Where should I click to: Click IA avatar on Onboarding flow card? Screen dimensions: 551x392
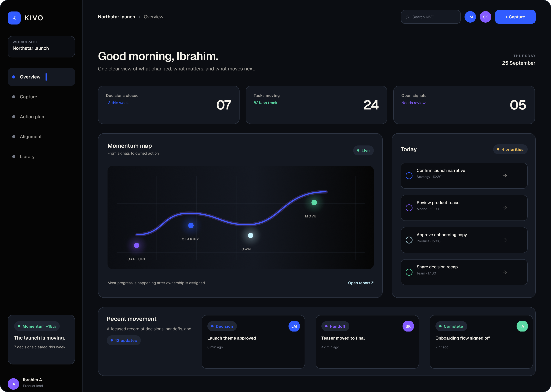(x=522, y=326)
